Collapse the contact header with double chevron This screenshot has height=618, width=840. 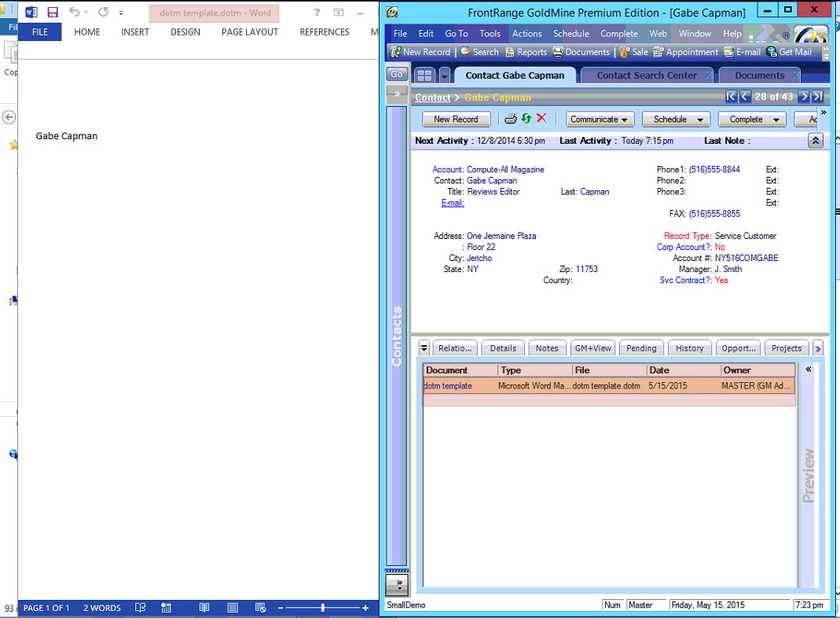815,141
